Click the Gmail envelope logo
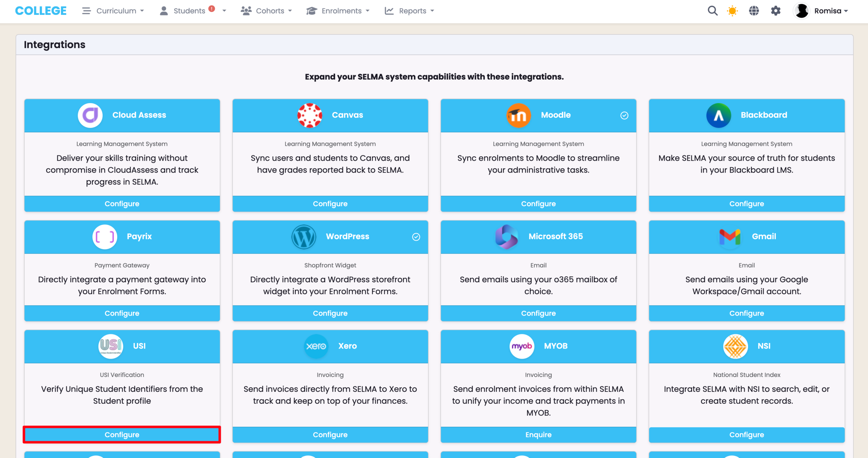The width and height of the screenshot is (868, 458). (730, 237)
